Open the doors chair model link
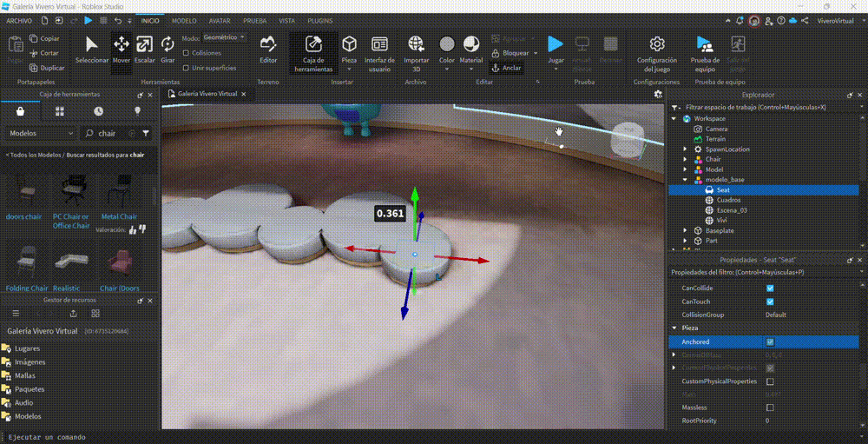Image resolution: width=868 pixels, height=444 pixels. [23, 216]
